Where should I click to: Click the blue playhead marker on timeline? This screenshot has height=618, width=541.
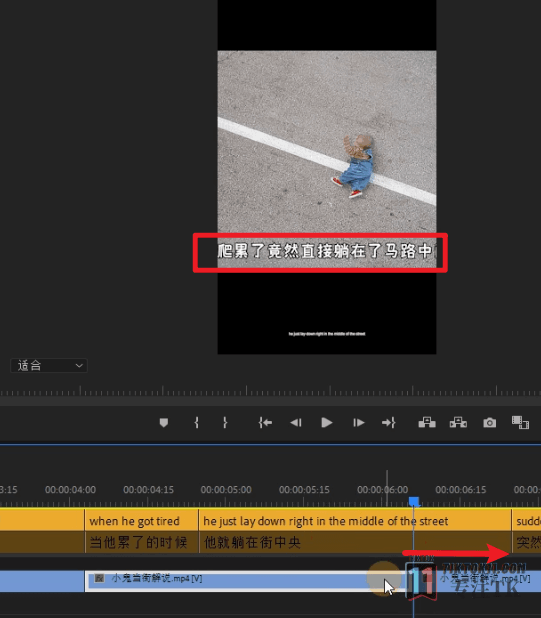tap(414, 502)
